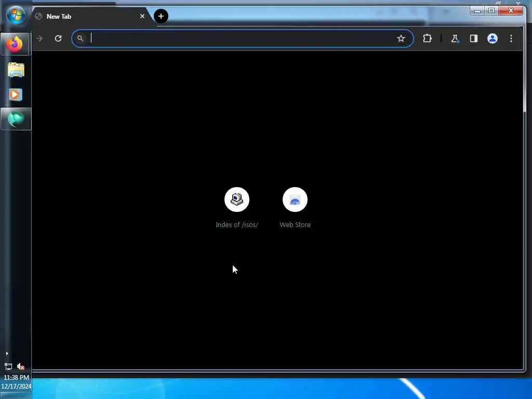Minimize the browser window
The height and width of the screenshot is (399, 532).
[x=477, y=11]
